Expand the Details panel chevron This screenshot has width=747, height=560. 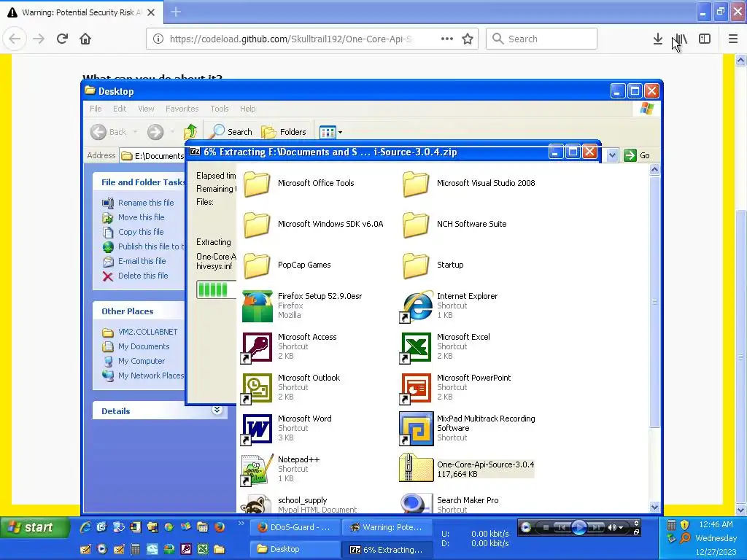pyautogui.click(x=217, y=410)
